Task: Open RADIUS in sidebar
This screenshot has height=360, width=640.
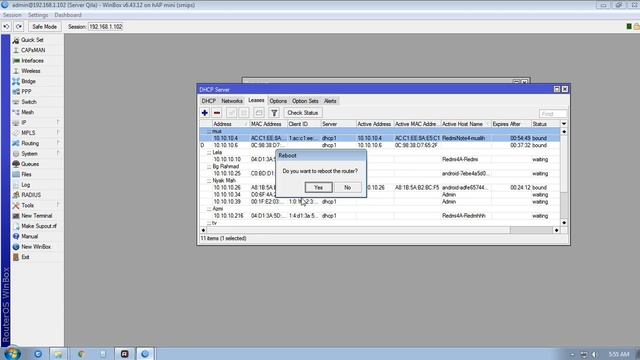Action: [31, 195]
